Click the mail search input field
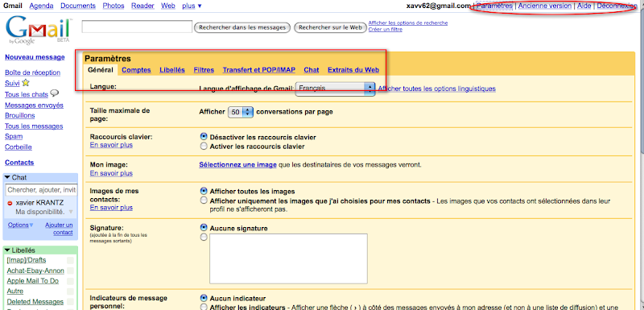The width and height of the screenshot is (644, 310). (x=137, y=27)
